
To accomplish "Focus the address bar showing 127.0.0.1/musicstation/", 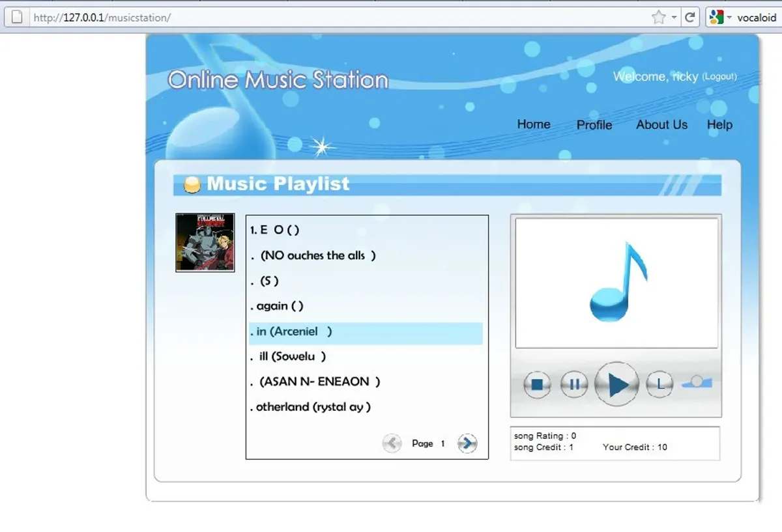I will click(339, 18).
